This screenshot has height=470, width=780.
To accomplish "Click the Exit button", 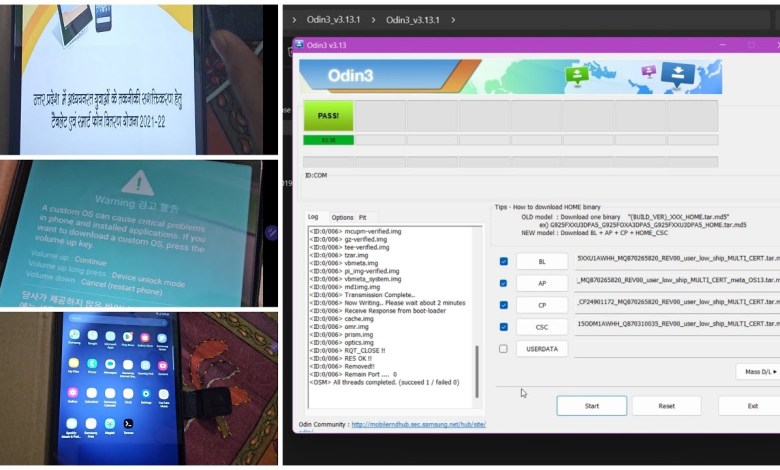I will tap(749, 406).
